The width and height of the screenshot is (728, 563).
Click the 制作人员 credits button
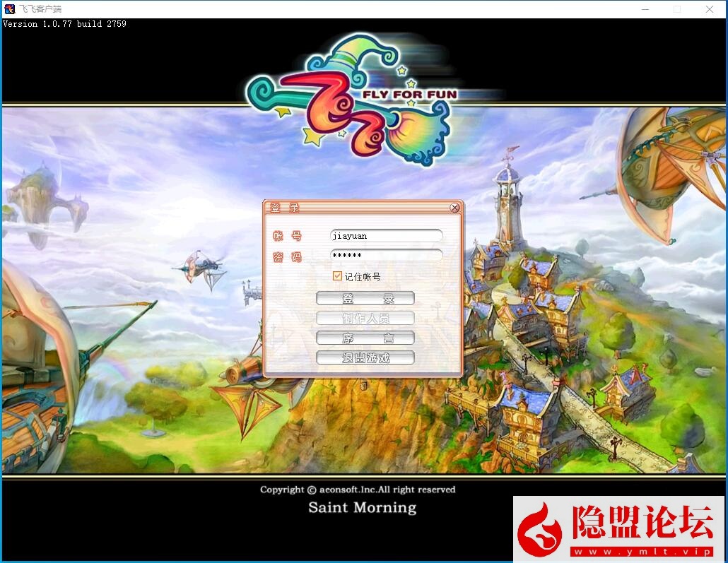tap(365, 318)
